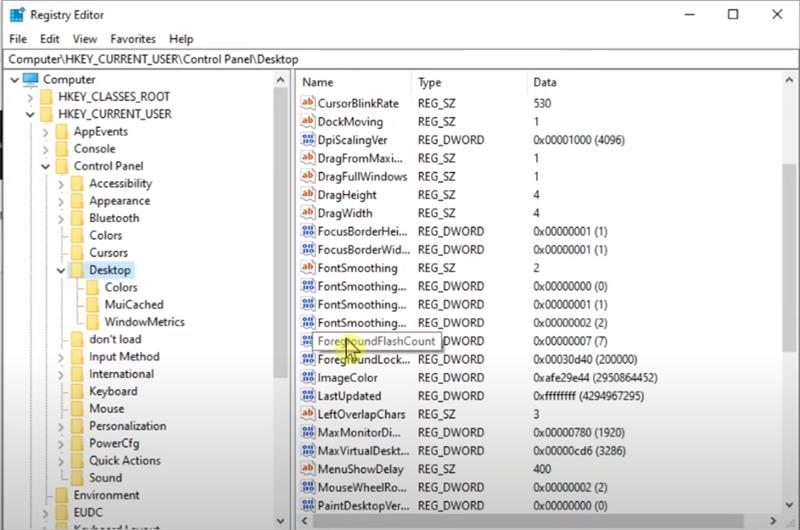Open the Edit menu
Image resolution: width=800 pixels, height=530 pixels.
click(x=49, y=39)
